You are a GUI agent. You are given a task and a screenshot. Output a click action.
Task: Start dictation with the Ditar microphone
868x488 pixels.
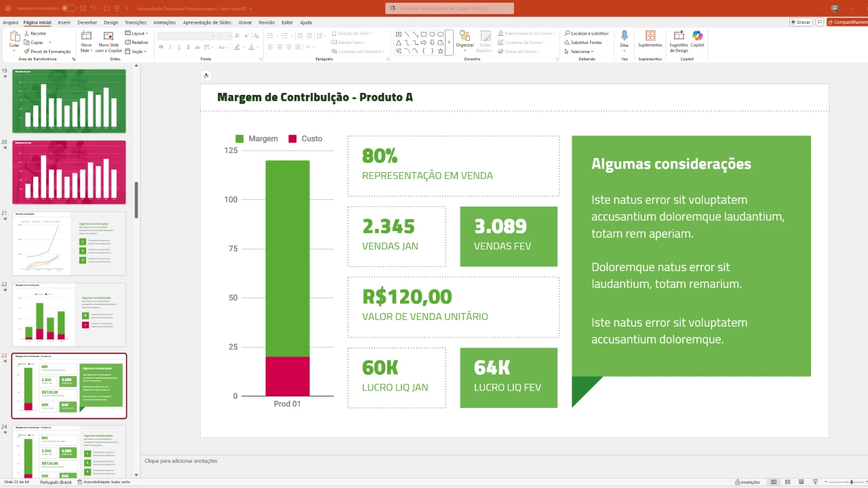tap(624, 39)
